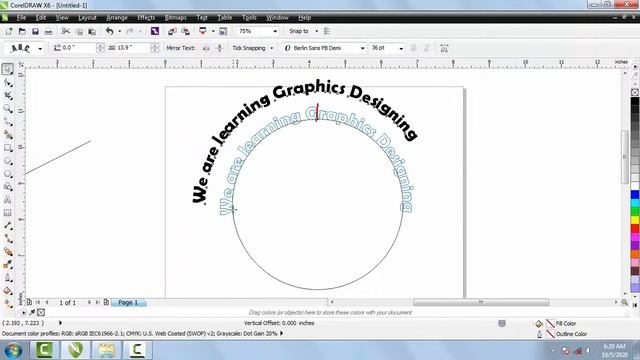The image size is (640, 360).
Task: Click the New document icon
Action: click(x=9, y=31)
